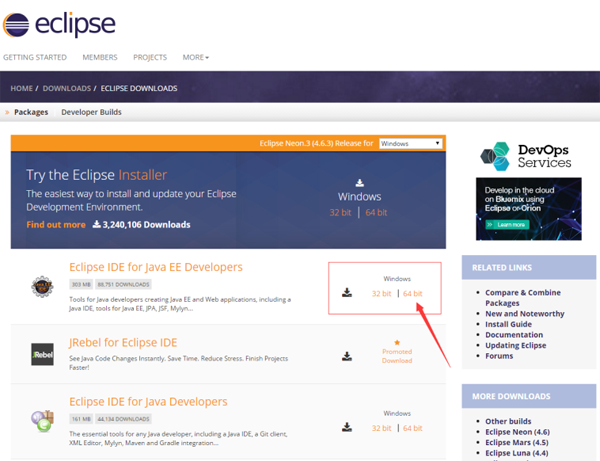Viewport: 600px width, 461px height.
Task: Go to Projects in navigation
Action: (x=150, y=57)
